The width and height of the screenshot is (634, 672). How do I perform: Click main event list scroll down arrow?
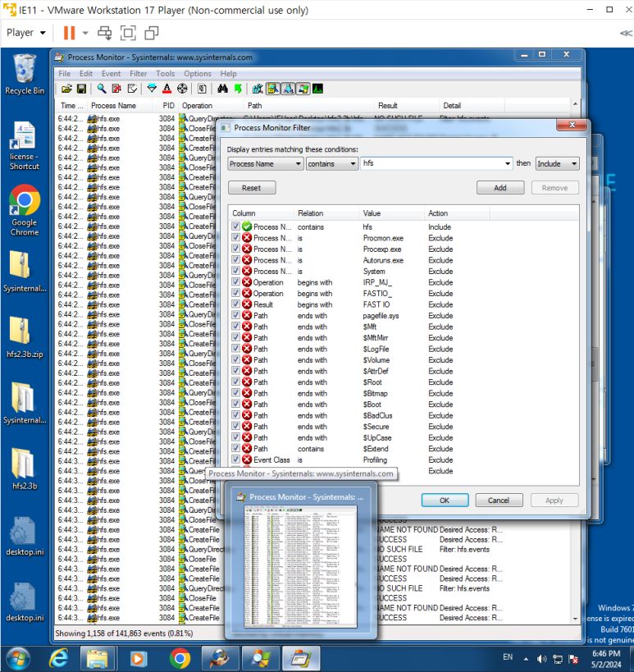coord(575,619)
